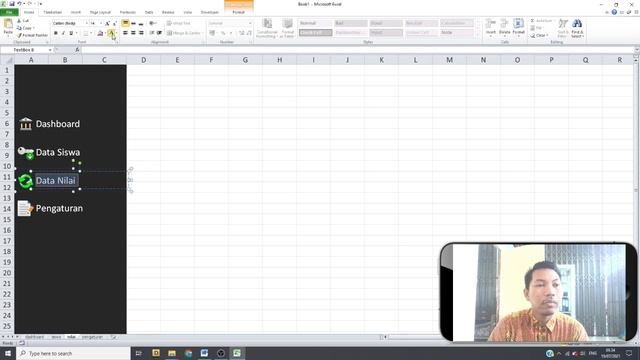640x360 pixels.
Task: Align text left
Action: pos(125,33)
